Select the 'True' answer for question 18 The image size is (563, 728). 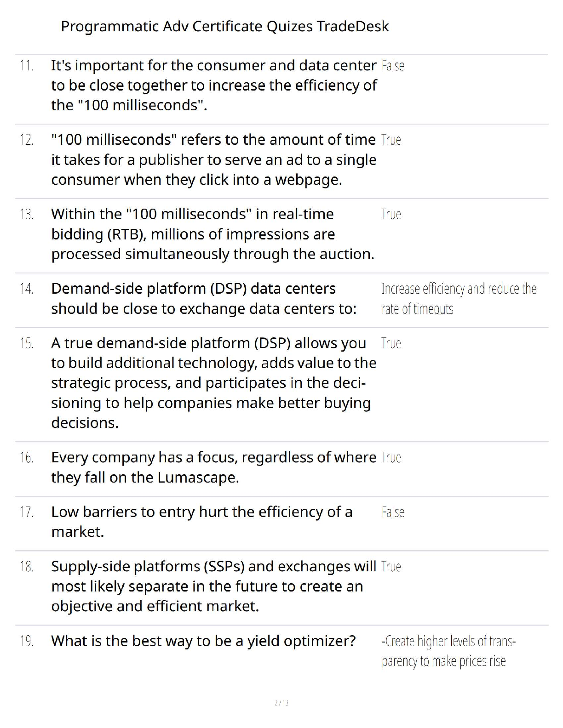point(391,567)
